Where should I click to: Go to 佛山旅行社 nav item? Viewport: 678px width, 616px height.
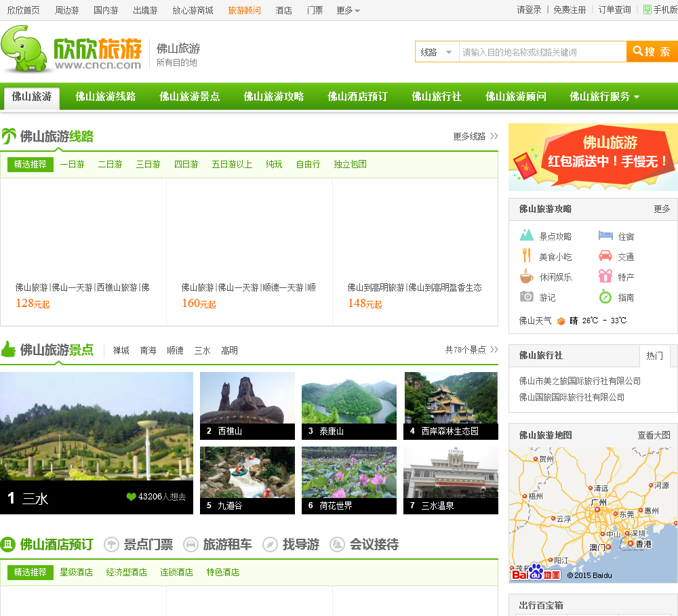[436, 96]
